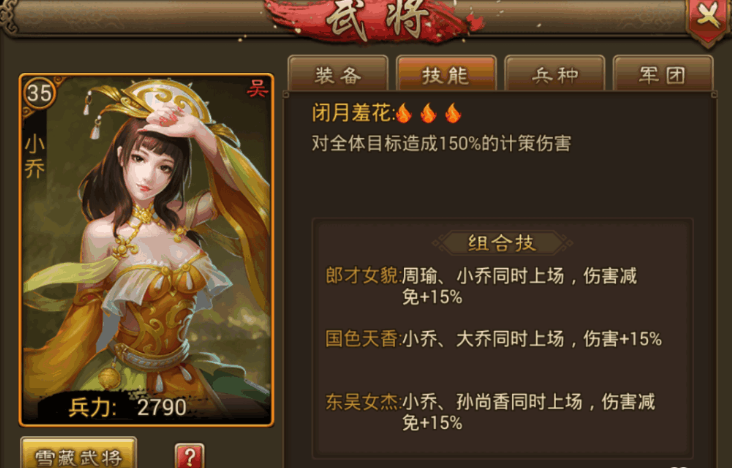The image size is (732, 468).
Task: Select the 国色天香 combo skill entry
Action: (493, 339)
